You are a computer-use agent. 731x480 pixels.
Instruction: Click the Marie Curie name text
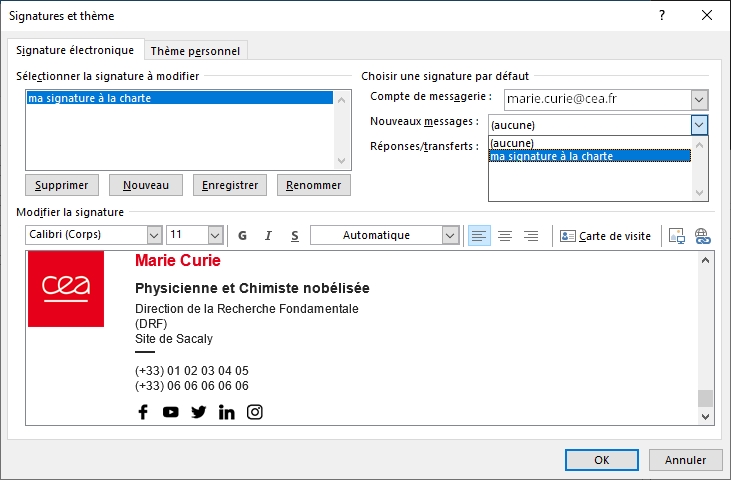178,261
